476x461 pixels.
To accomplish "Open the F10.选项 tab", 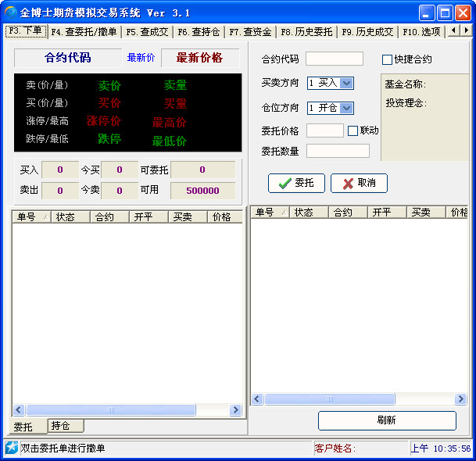I will 421,31.
